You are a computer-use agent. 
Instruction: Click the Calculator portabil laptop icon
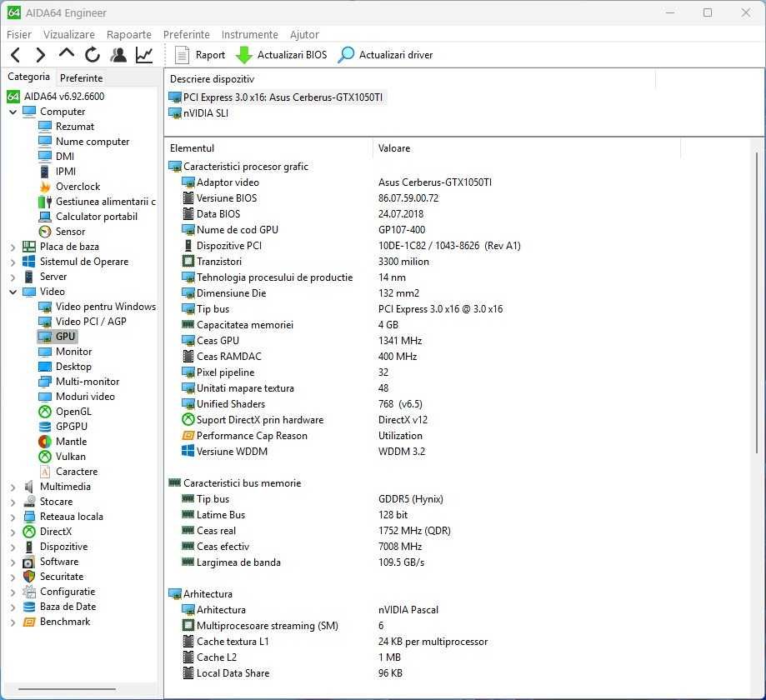click(x=45, y=217)
